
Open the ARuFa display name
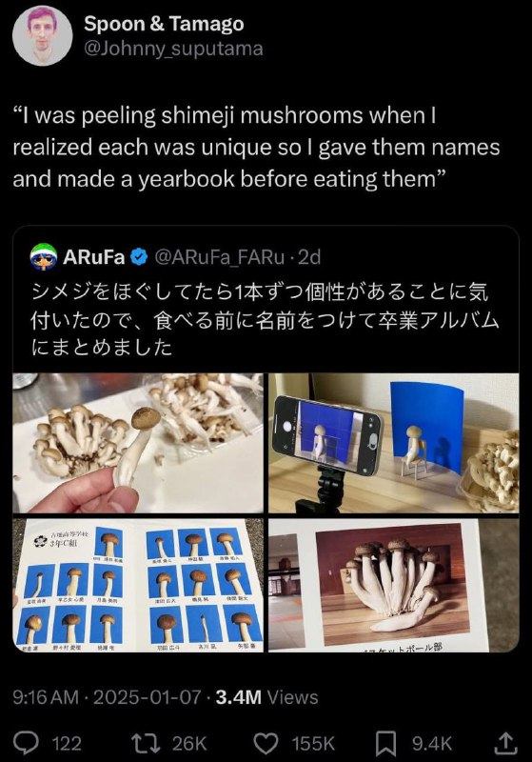click(x=93, y=257)
